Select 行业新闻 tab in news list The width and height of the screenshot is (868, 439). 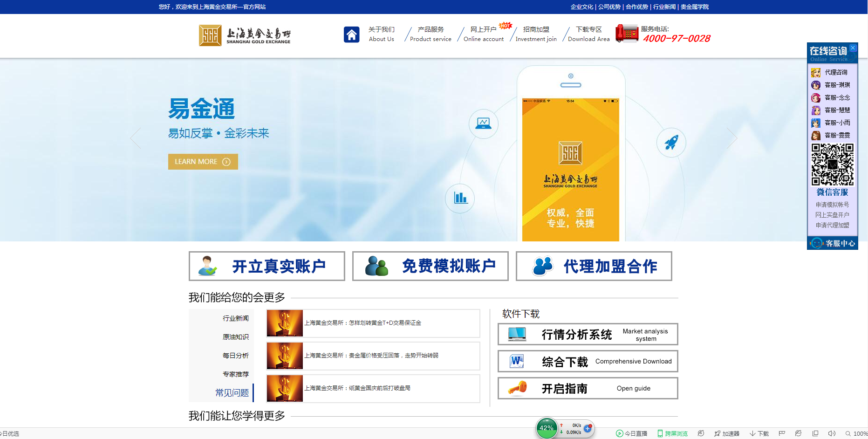[236, 318]
